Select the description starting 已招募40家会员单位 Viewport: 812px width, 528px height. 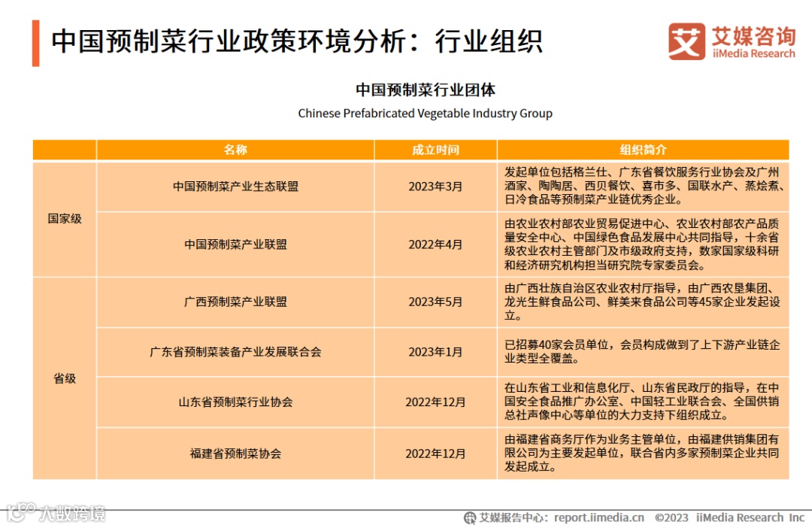point(643,352)
